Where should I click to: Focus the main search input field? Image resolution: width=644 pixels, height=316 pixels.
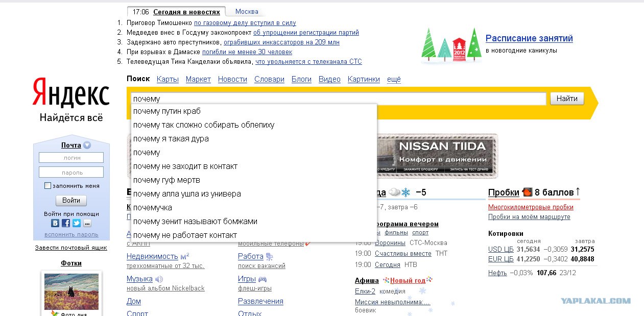(339, 99)
